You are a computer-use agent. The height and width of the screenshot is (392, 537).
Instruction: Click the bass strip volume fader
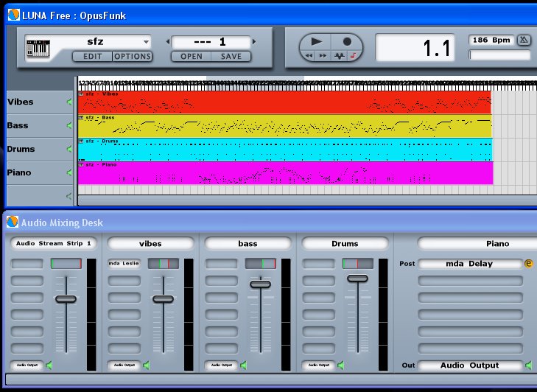pos(260,284)
